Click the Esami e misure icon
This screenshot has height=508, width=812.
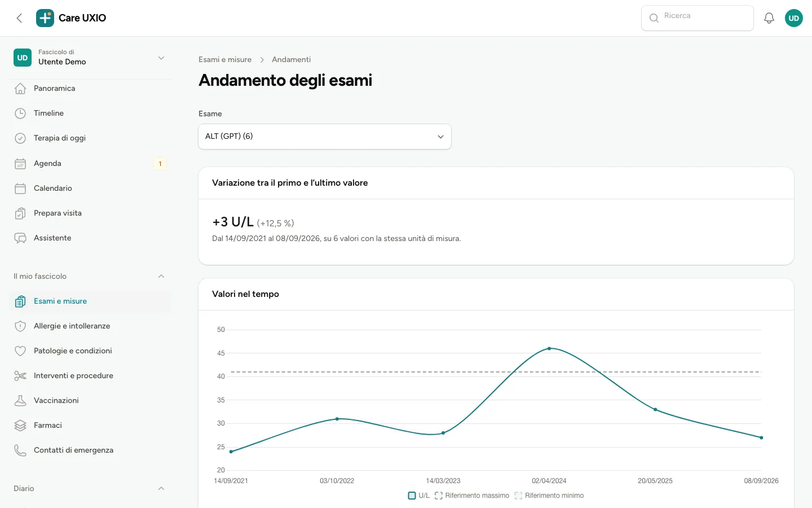tap(20, 301)
